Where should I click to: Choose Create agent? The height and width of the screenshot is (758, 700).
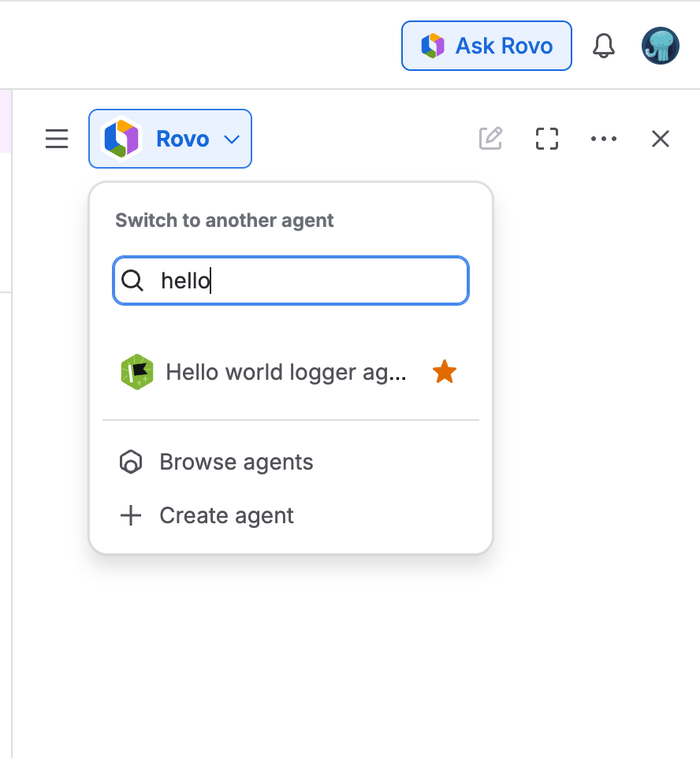(x=290, y=515)
